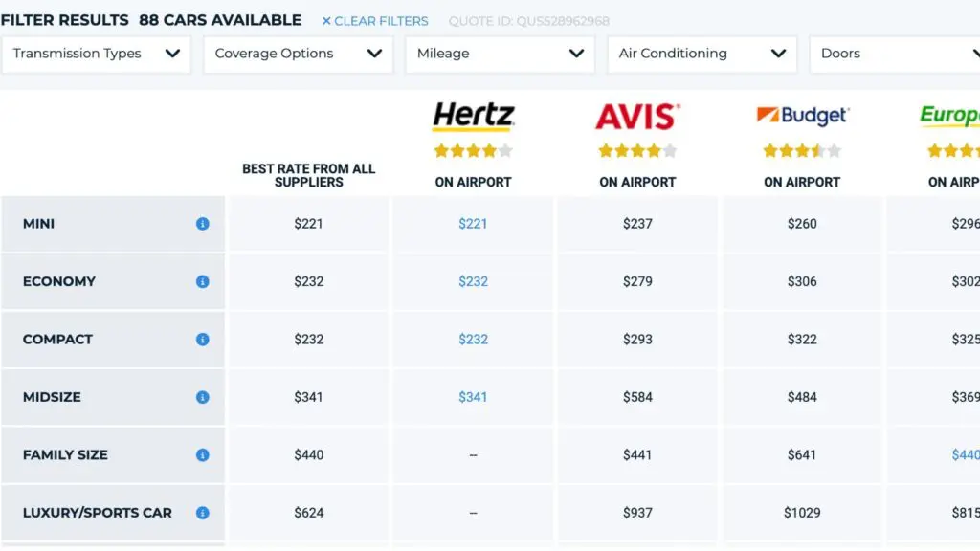980x551 pixels.
Task: Open the Mileage dropdown
Action: (x=500, y=54)
